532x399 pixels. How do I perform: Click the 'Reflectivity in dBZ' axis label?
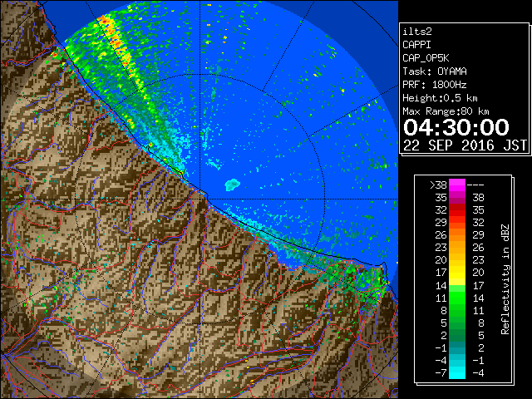click(505, 279)
